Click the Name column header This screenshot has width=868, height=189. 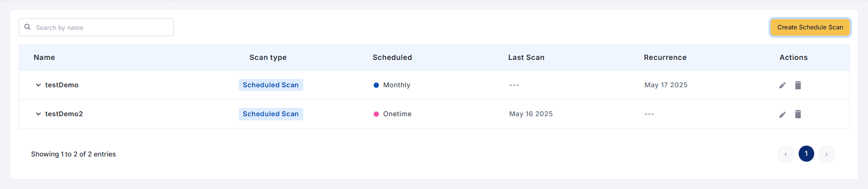45,57
